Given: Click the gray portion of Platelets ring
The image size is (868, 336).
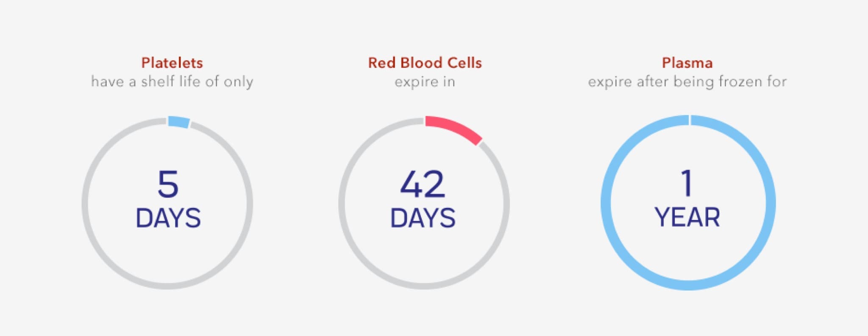Looking at the screenshot, I should pyautogui.click(x=86, y=204).
